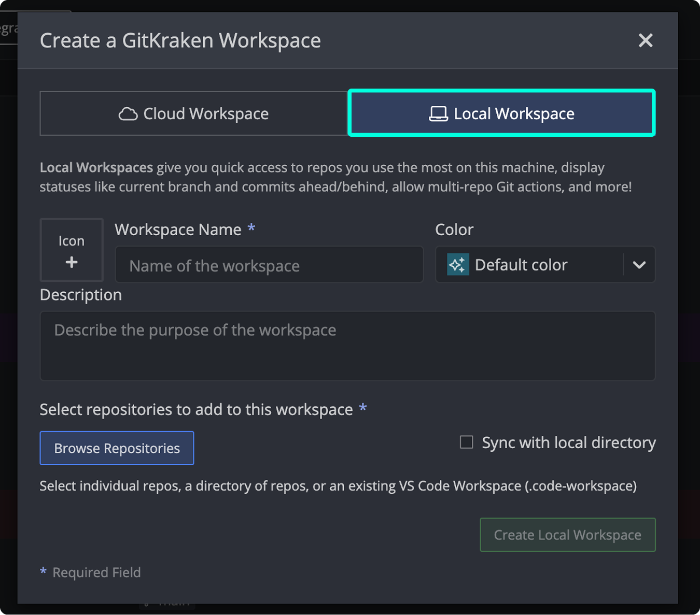Open the workspace icon picker
Screen dimensions: 700x615
71,250
